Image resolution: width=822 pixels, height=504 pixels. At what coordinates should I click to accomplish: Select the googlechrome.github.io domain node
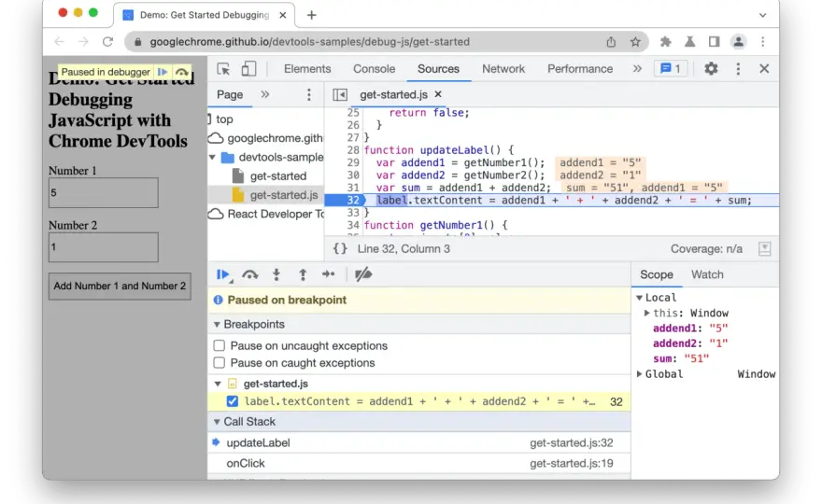coord(266,138)
